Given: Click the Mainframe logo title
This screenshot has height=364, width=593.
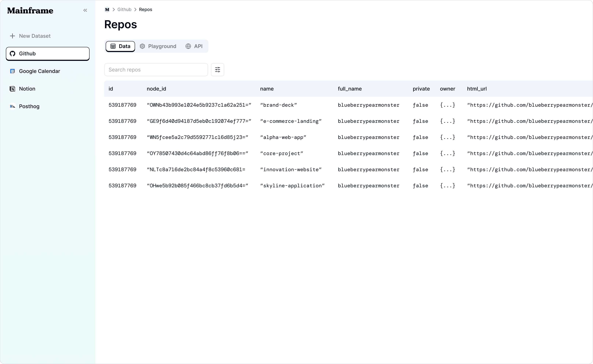Looking at the screenshot, I should [x=30, y=11].
